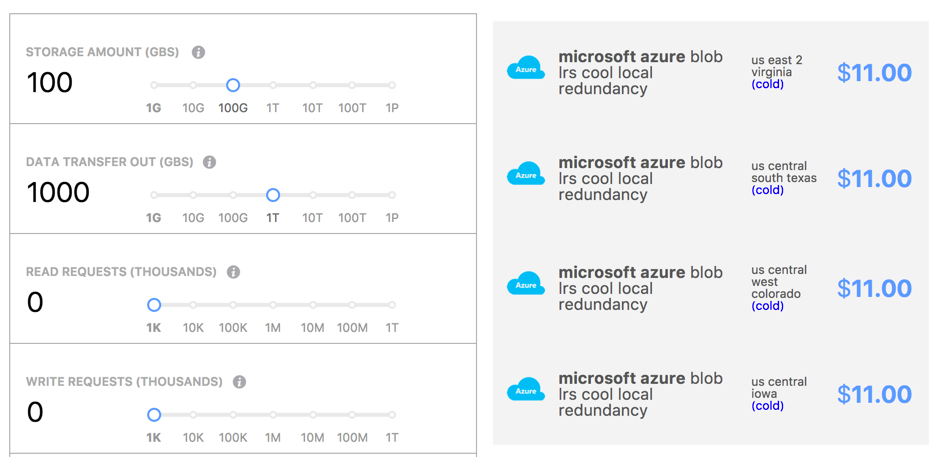Click Azure cloud logo for Virginia result
The height and width of the screenshot is (457, 936).
point(526,69)
